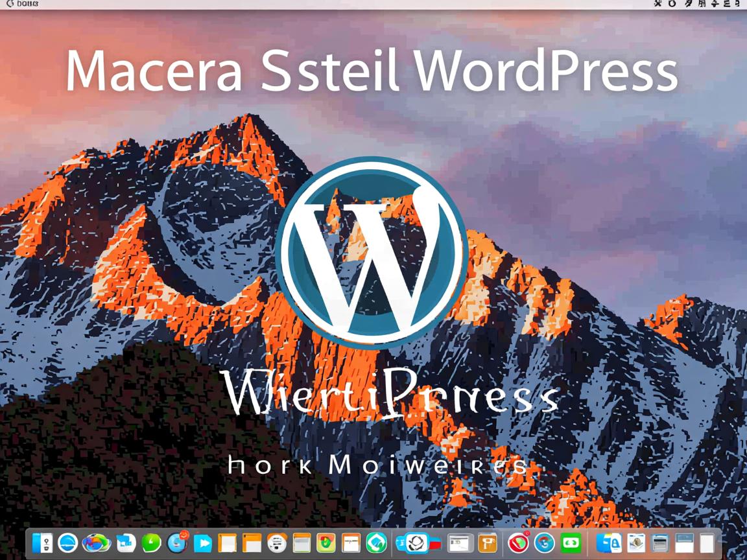
Task: Open the first orange folder icon in dock
Action: (x=226, y=543)
